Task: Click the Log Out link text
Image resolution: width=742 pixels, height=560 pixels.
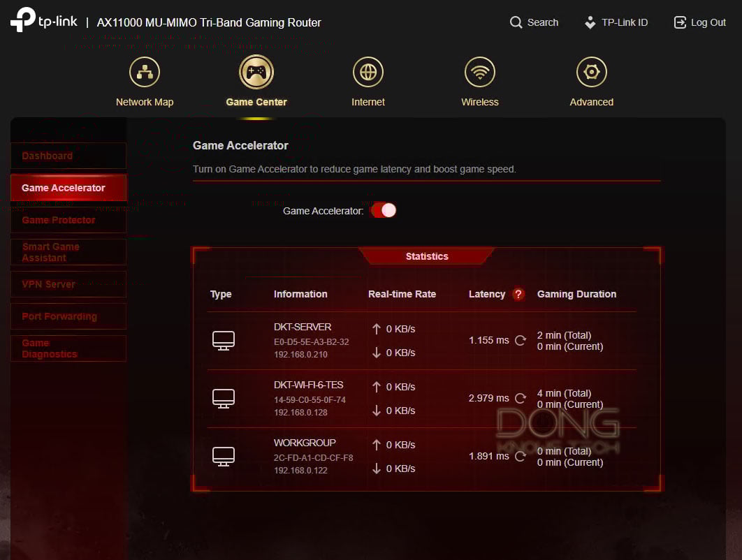Action: pyautogui.click(x=708, y=22)
